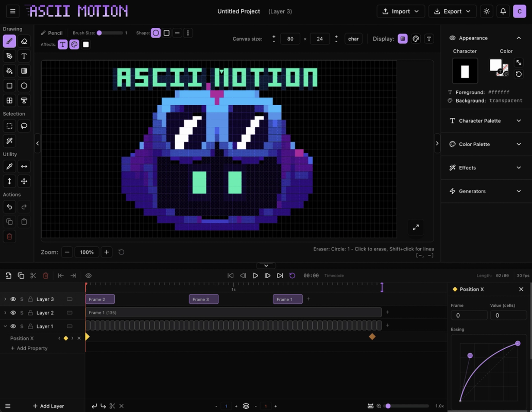Select the Eyedropper utility tool
The width and height of the screenshot is (532, 412).
click(9, 166)
